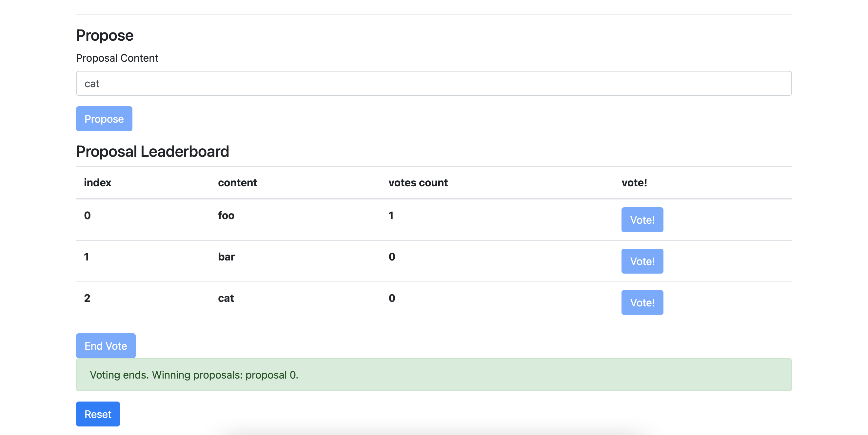868x435 pixels.
Task: Vote for the proposal bar
Action: (x=641, y=261)
